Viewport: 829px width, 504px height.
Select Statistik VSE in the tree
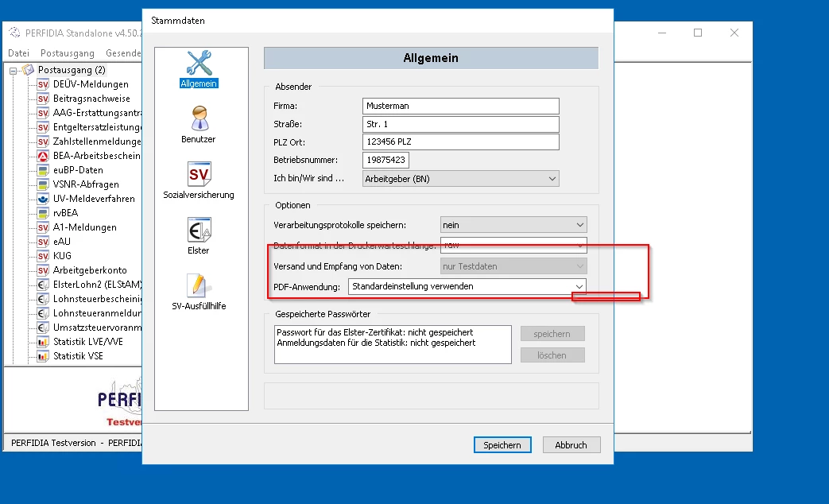[78, 356]
